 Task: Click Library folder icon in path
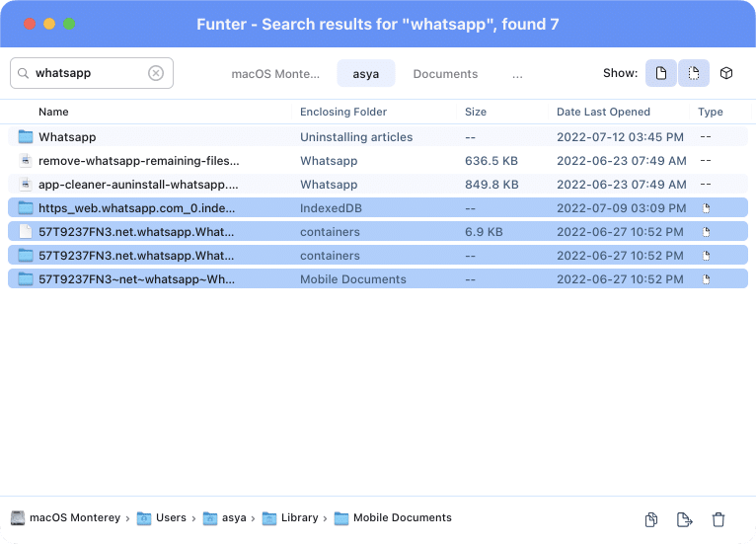coord(269,518)
